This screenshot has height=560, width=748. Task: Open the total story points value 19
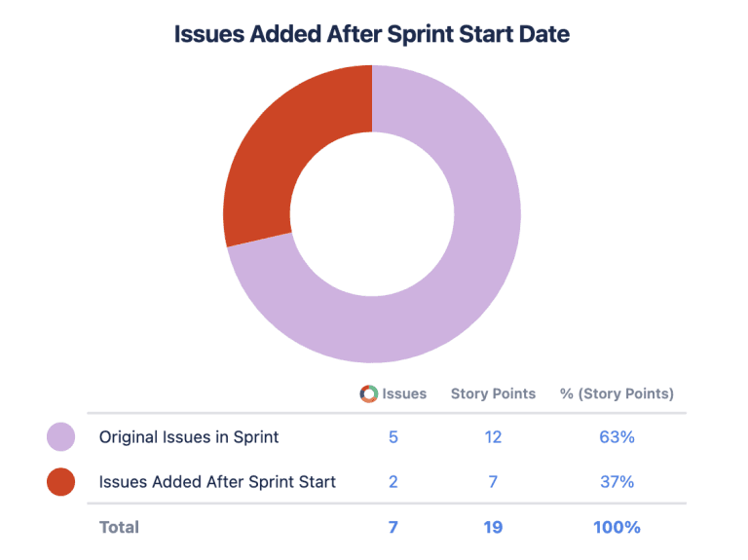493,527
